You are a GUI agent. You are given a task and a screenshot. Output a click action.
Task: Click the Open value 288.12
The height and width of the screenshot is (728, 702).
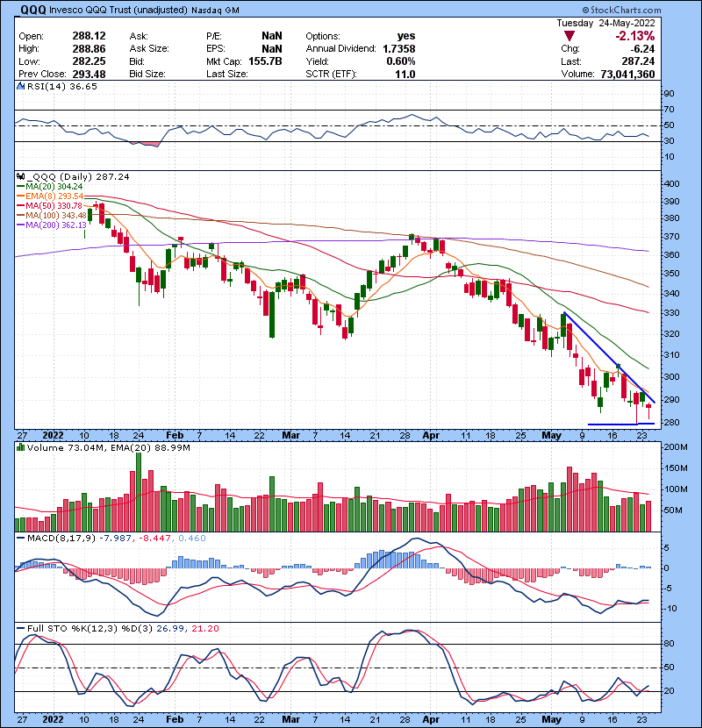89,36
